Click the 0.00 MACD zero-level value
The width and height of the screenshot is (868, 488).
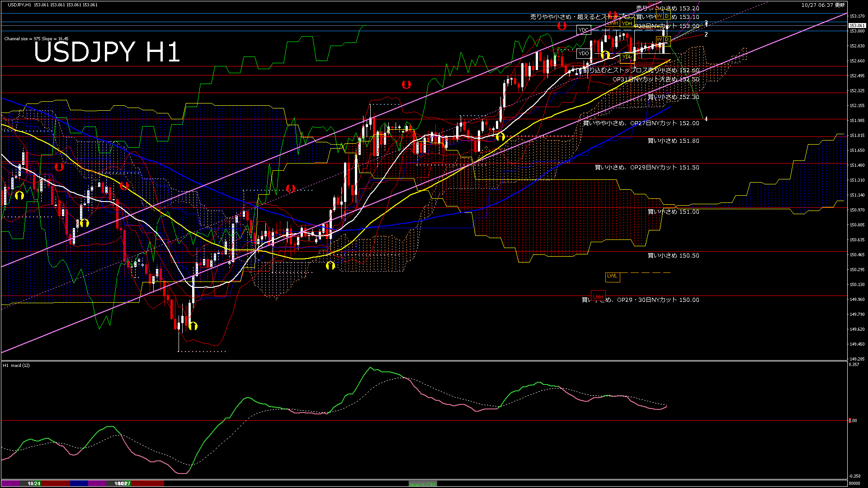[x=853, y=421]
